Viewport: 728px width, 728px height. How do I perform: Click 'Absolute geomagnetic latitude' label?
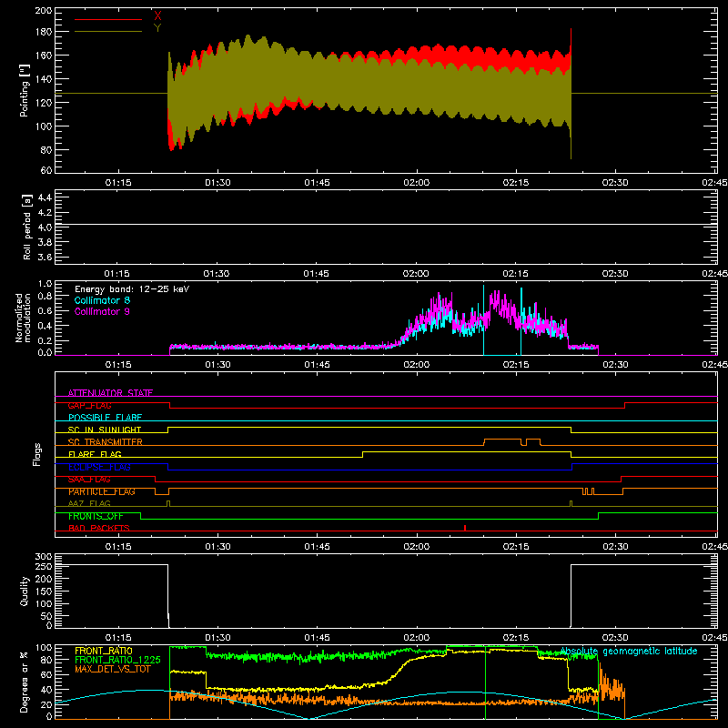629,651
